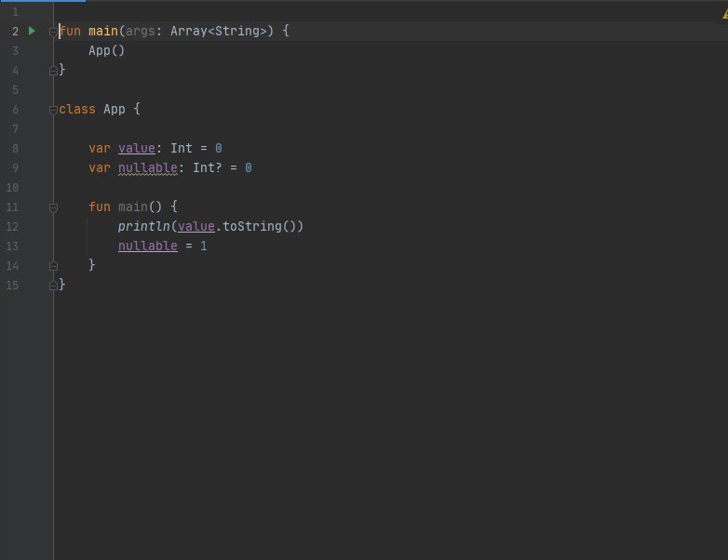
Task: Click the fold end marker on line 14
Action: [x=53, y=266]
